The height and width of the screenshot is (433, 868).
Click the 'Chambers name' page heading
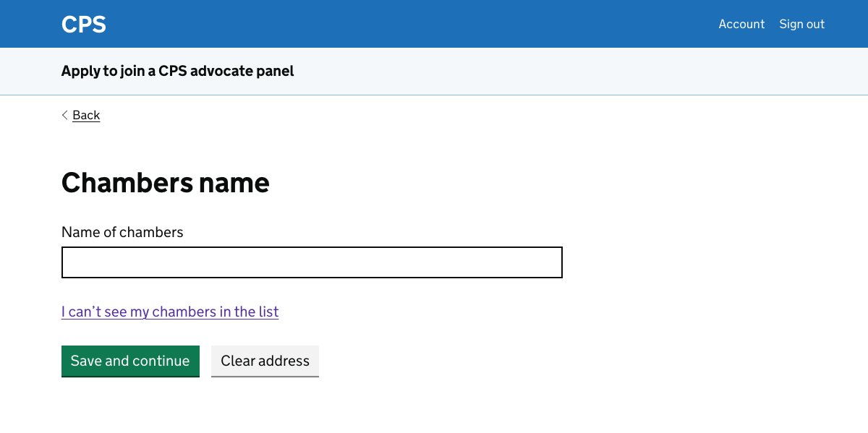pyautogui.click(x=165, y=183)
